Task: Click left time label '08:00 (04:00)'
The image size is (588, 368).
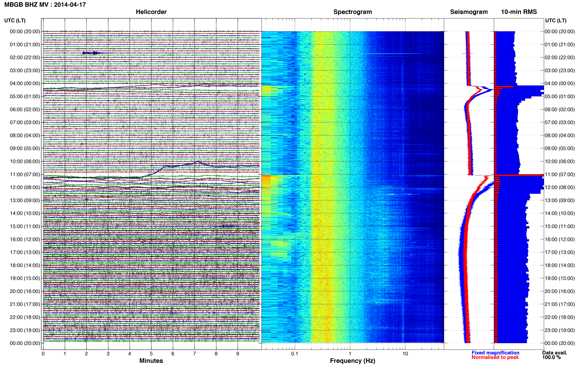Action: [25, 135]
